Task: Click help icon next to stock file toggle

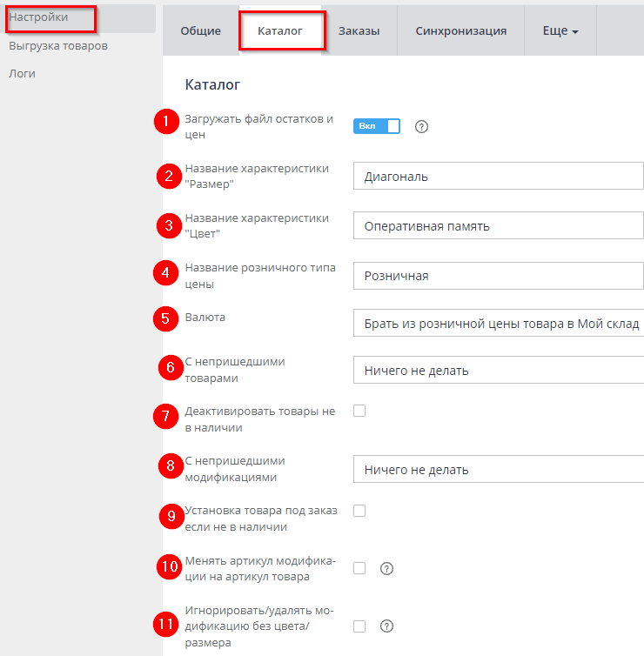Action: [x=422, y=127]
